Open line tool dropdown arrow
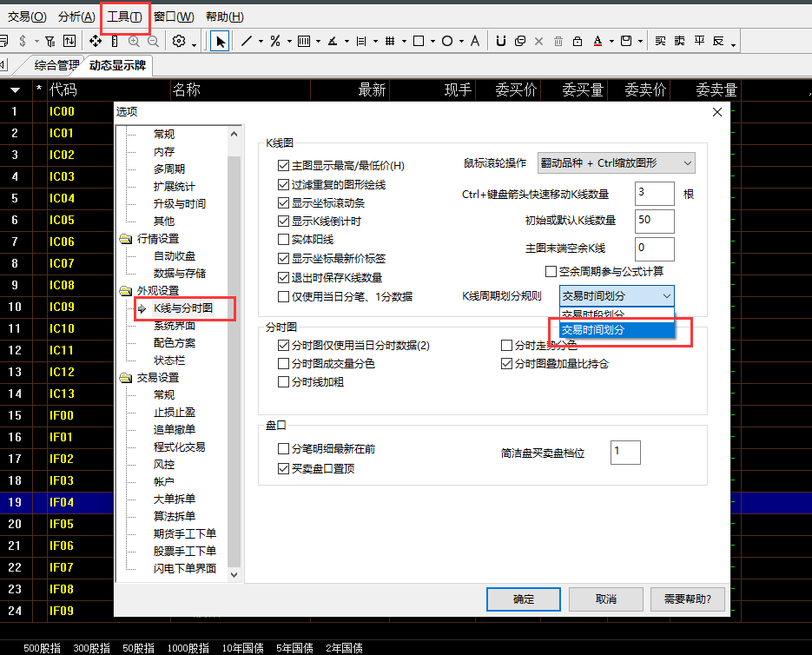Viewport: 812px width, 655px height. click(261, 42)
